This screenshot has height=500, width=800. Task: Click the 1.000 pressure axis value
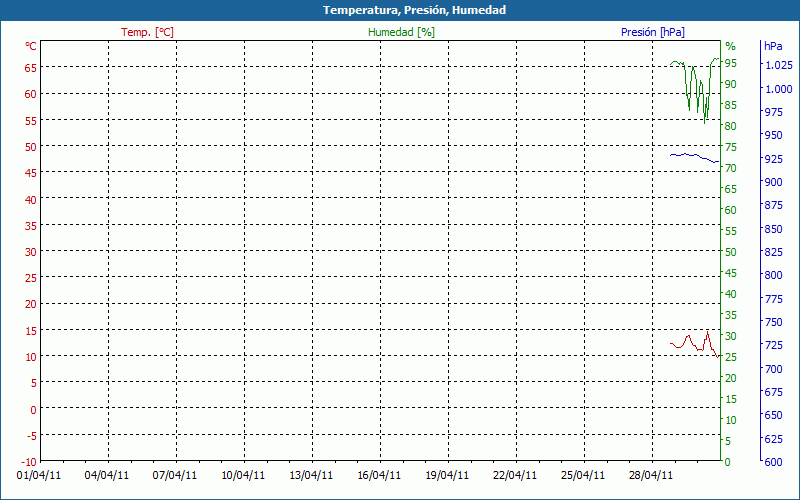779,89
